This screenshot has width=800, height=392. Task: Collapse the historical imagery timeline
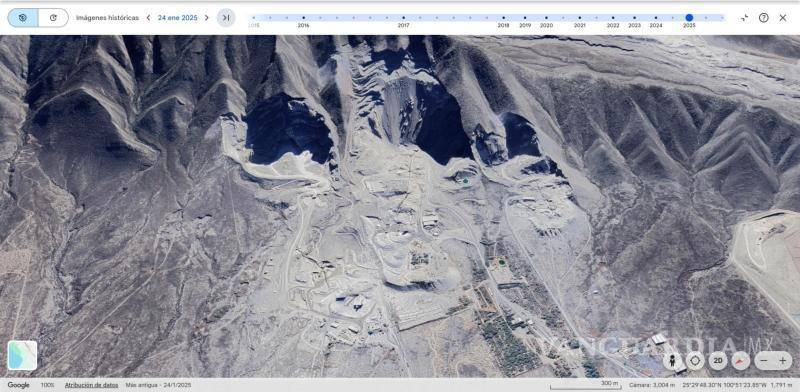pos(744,18)
